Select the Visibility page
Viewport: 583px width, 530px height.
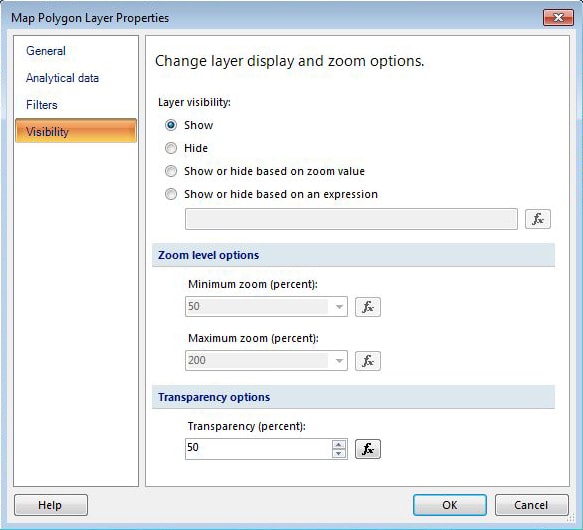click(x=76, y=131)
